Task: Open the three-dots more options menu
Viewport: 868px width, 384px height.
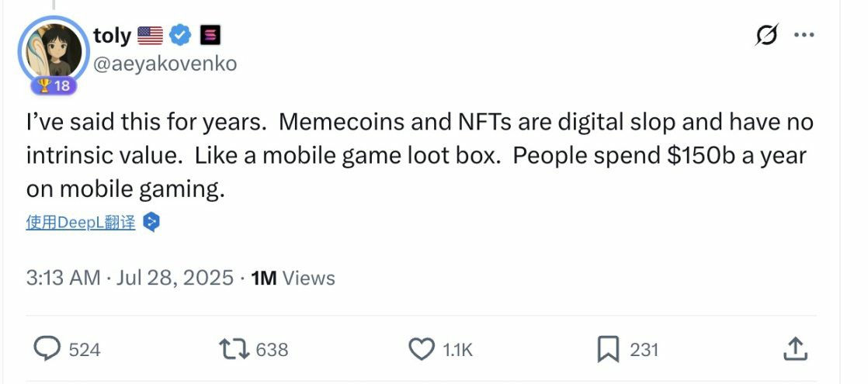Action: (x=803, y=36)
